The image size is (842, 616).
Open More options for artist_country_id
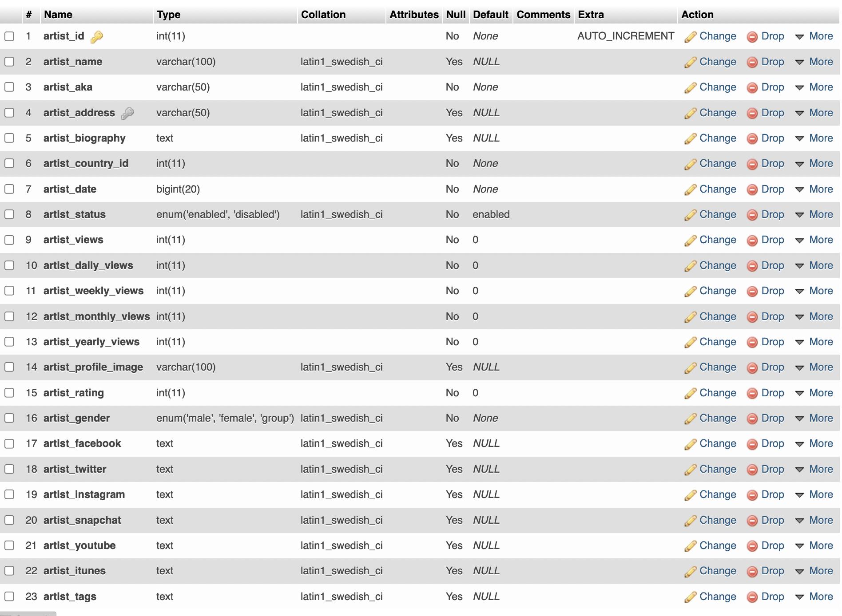[814, 163]
